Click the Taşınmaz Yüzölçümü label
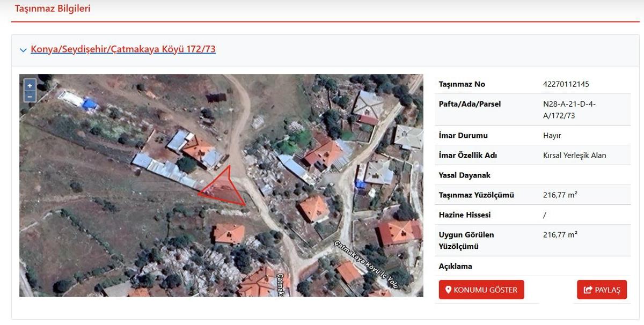The image size is (644, 325). [476, 195]
